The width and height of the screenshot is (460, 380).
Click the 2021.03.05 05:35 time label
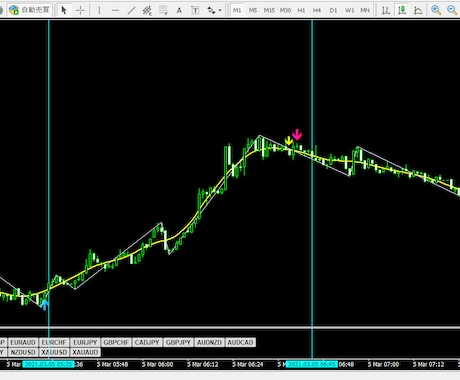[x=49, y=364]
